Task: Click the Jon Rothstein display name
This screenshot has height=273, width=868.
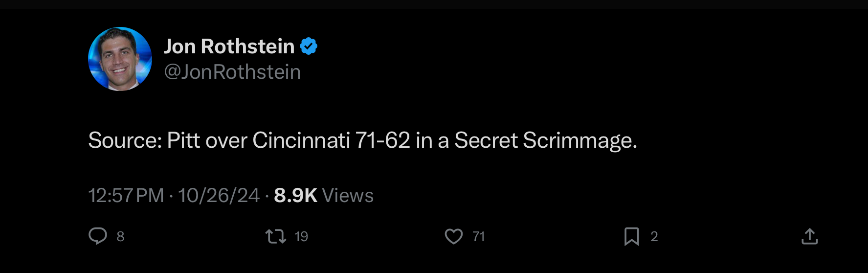Action: (x=229, y=46)
